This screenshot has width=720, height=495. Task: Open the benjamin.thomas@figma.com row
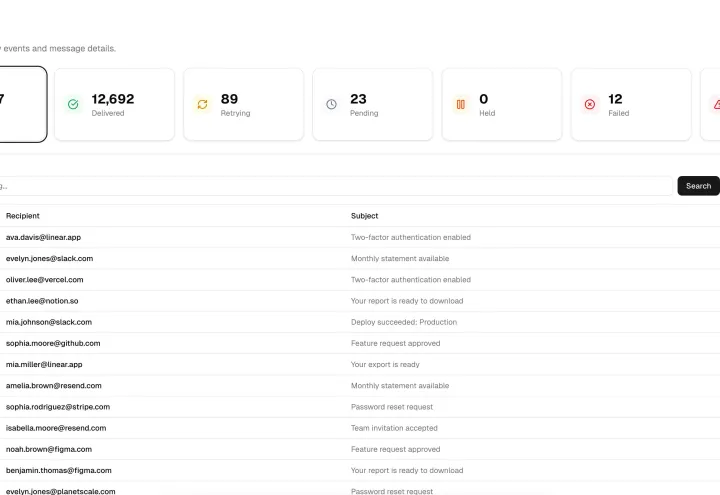(x=360, y=470)
